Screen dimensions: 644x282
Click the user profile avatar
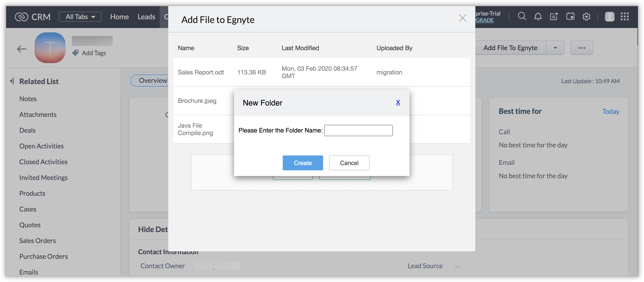click(x=610, y=17)
